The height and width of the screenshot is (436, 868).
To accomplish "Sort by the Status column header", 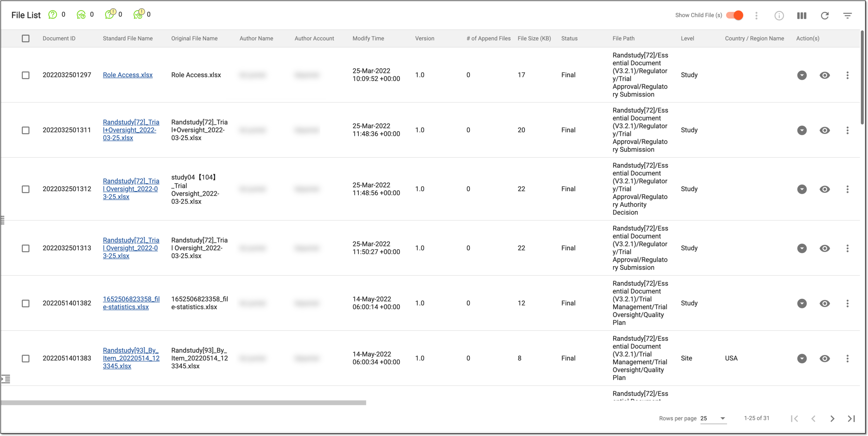I will tap(569, 39).
